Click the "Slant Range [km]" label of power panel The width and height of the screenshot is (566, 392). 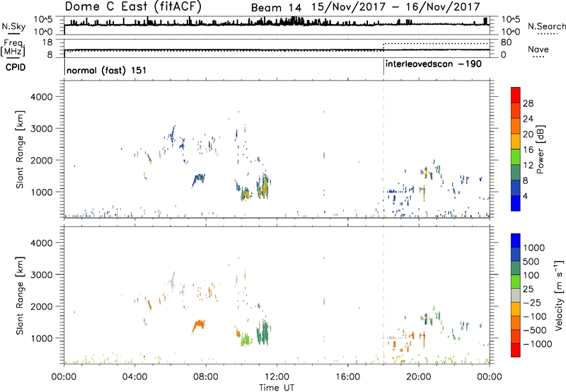(x=20, y=149)
